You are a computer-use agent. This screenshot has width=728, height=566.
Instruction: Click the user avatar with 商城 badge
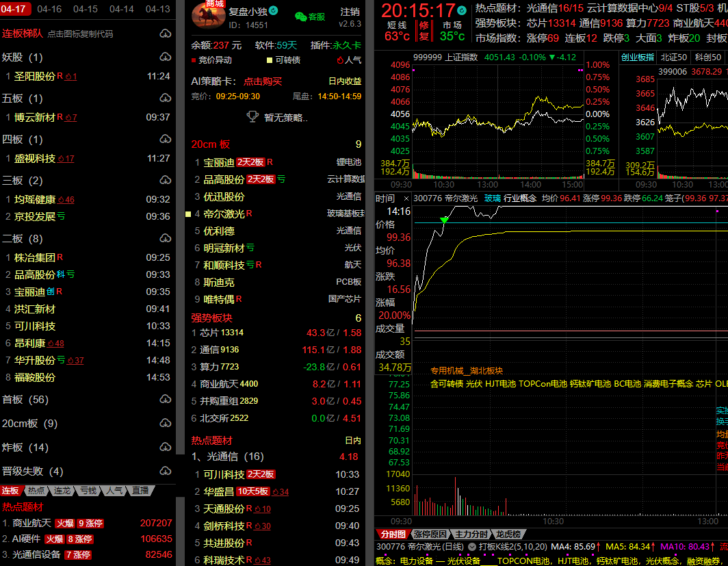click(208, 16)
